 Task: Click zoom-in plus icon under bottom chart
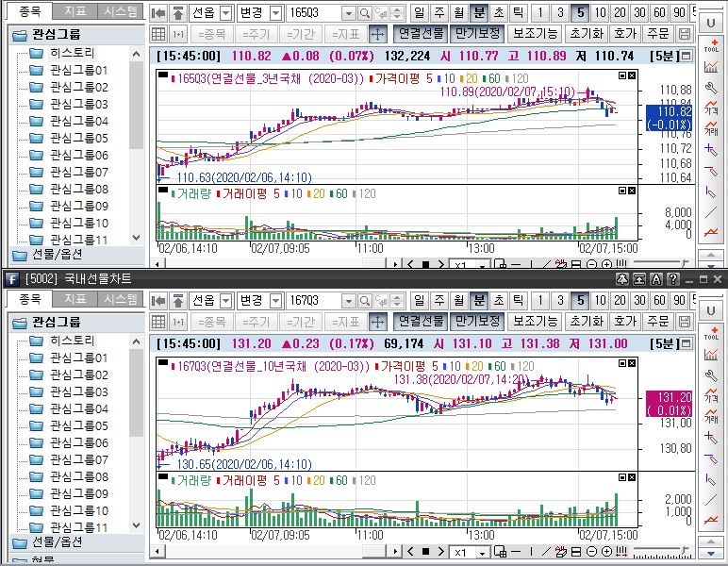click(606, 552)
